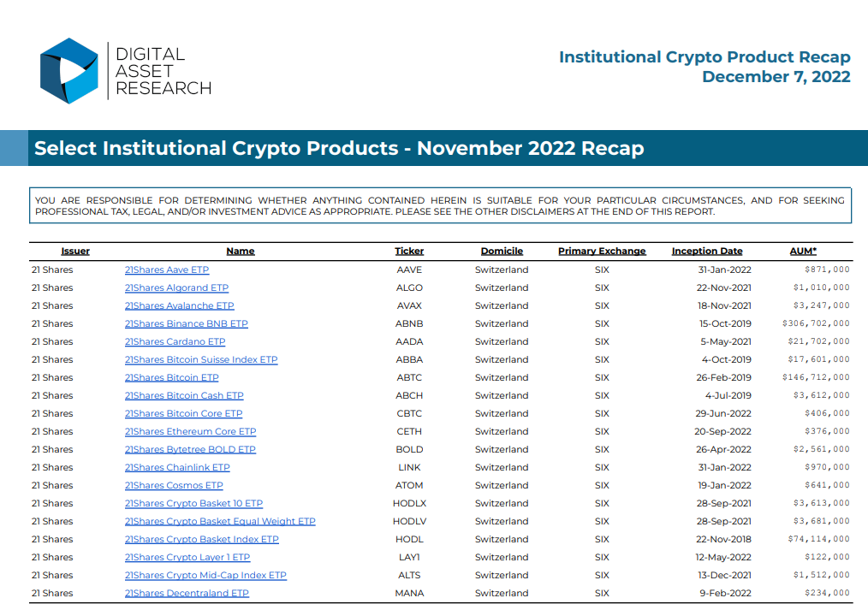Click the Digital Asset Research logo

pyautogui.click(x=126, y=71)
